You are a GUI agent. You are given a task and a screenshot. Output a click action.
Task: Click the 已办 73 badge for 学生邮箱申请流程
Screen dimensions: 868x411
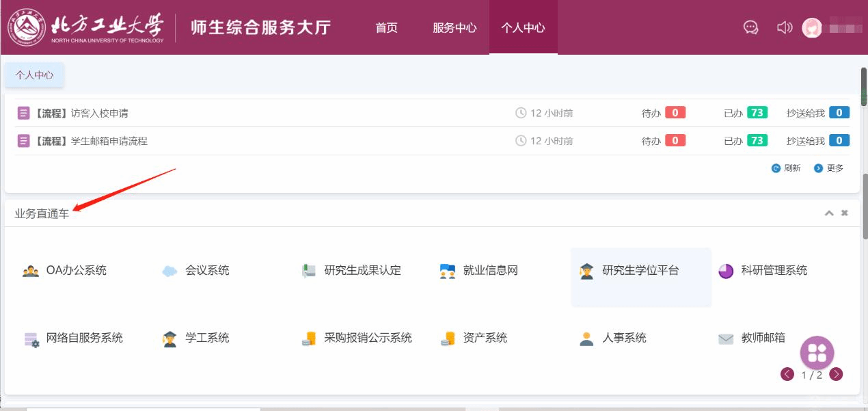[757, 141]
